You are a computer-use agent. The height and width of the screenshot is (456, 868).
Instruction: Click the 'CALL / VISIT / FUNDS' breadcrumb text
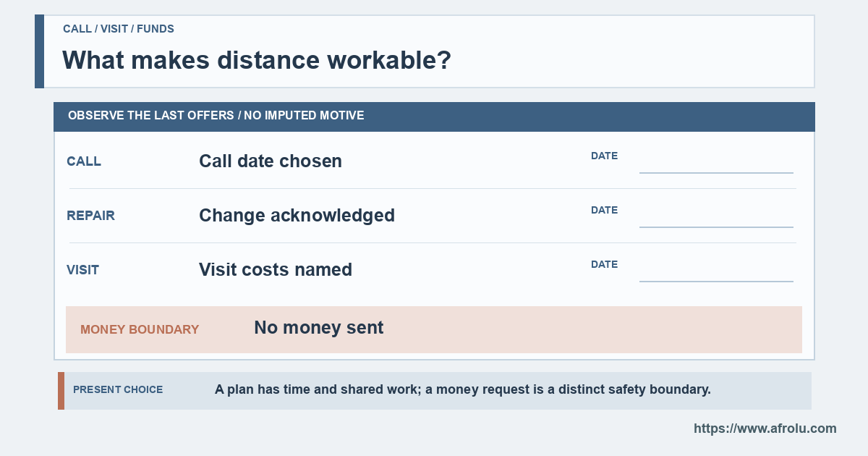click(x=119, y=29)
